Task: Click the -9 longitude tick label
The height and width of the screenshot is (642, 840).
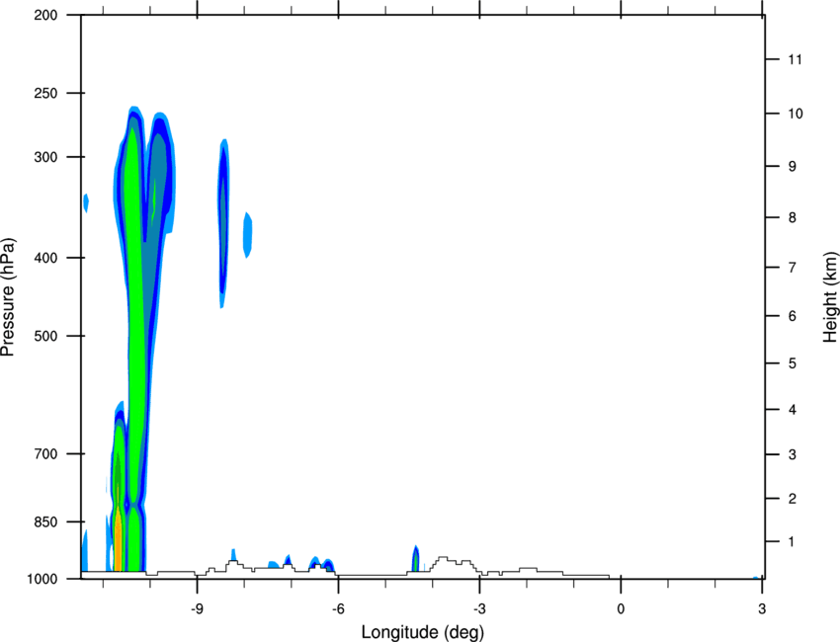Action: click(197, 609)
